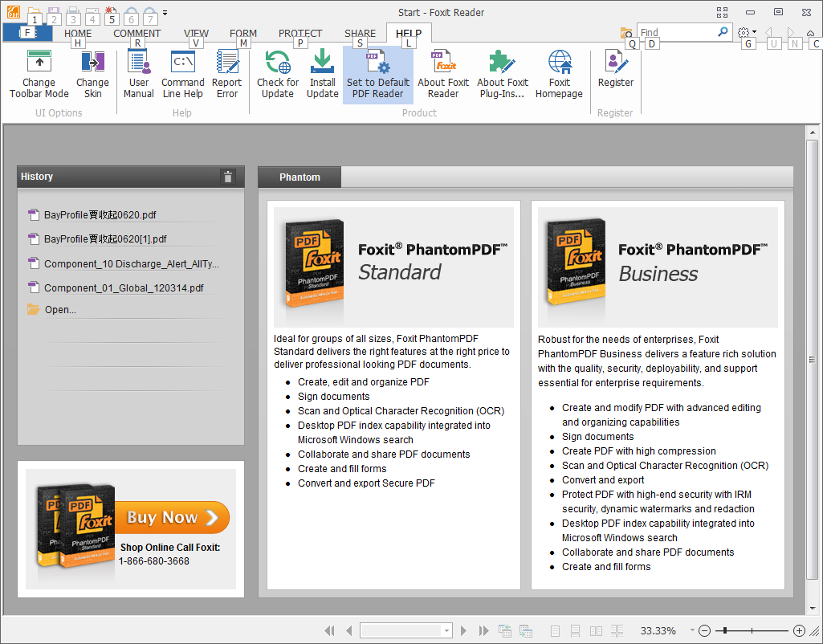Screen dimensions: 823x644
Task: Open Component_10 Discharge_Alert file
Action: coord(131,263)
